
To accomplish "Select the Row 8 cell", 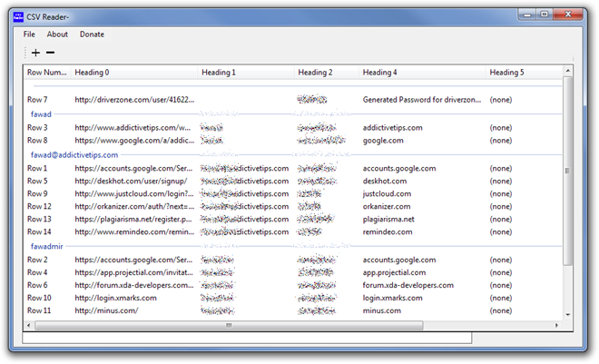I will pyautogui.click(x=37, y=140).
